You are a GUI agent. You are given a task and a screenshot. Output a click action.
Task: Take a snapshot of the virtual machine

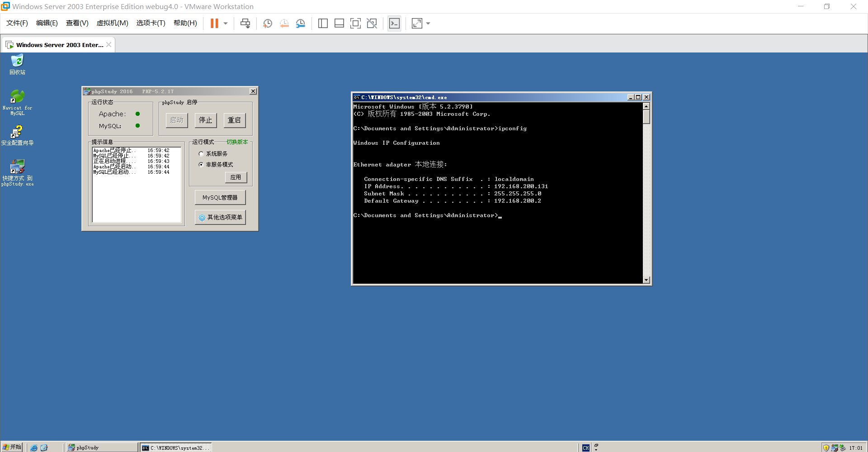[x=267, y=23]
